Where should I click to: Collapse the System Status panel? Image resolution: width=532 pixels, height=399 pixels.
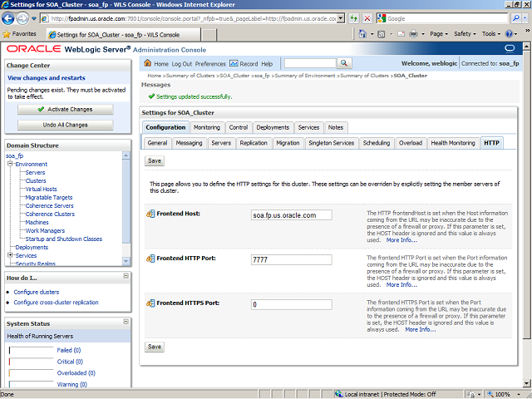tap(126, 323)
